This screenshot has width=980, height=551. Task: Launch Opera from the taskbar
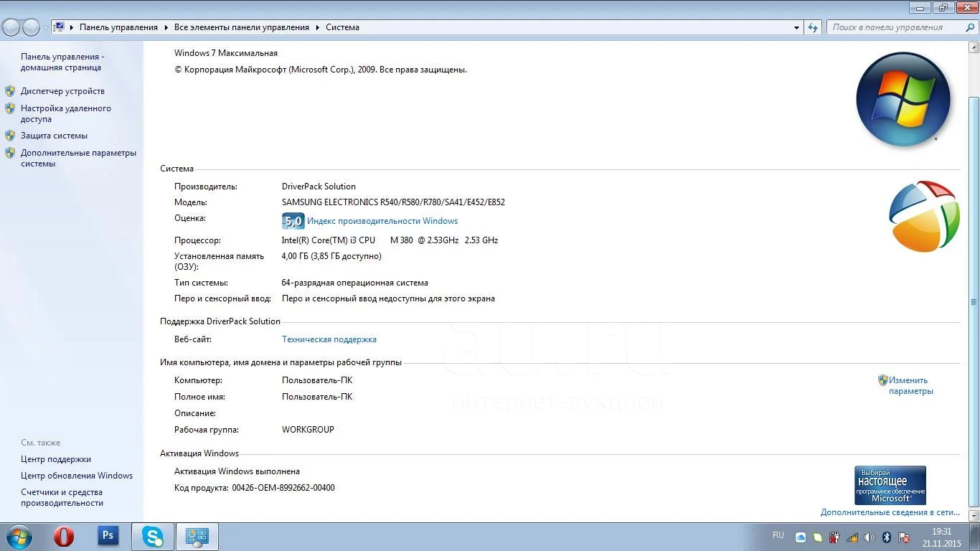click(x=64, y=537)
